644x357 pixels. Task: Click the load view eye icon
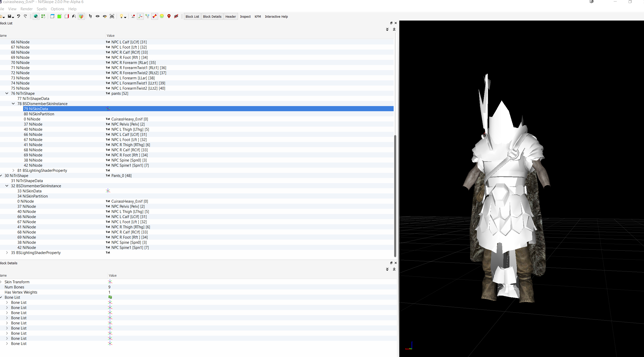(98, 16)
